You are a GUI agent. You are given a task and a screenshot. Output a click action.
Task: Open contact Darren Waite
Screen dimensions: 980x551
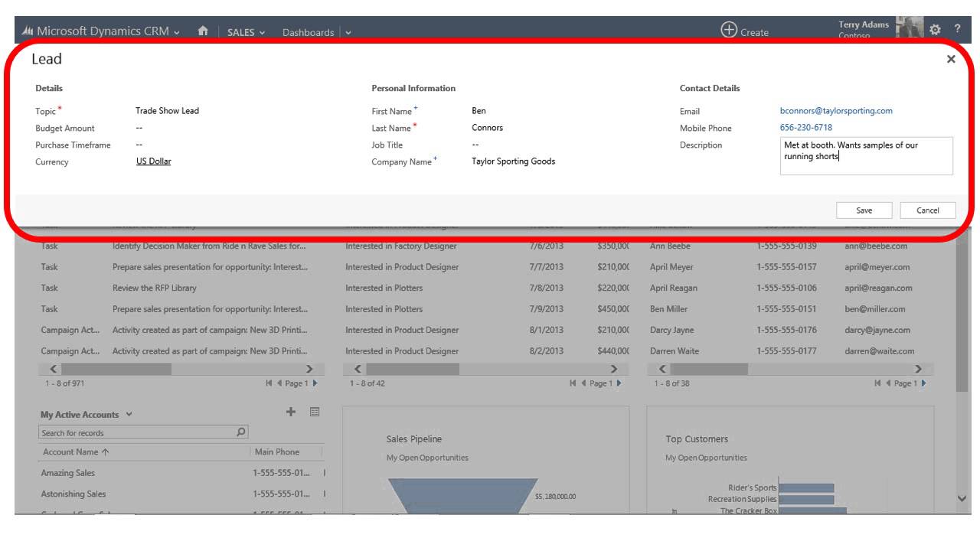point(675,351)
